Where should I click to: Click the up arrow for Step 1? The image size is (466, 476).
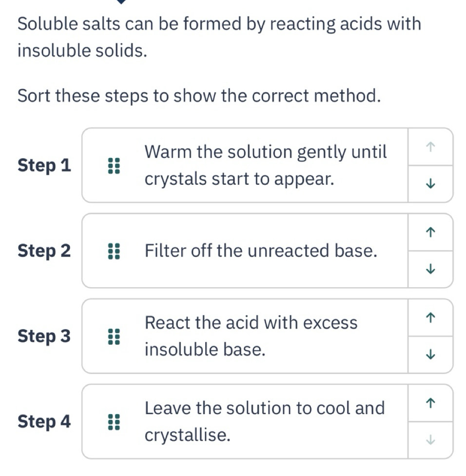[430, 147]
